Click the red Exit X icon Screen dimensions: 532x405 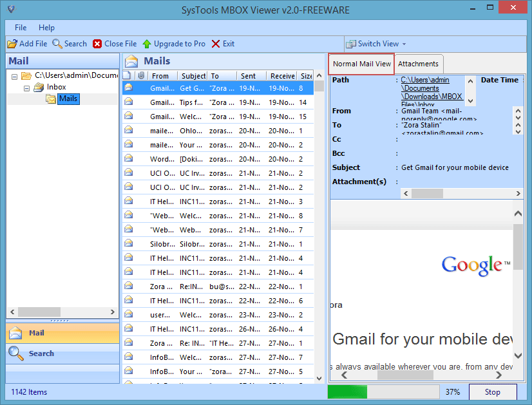tap(216, 44)
